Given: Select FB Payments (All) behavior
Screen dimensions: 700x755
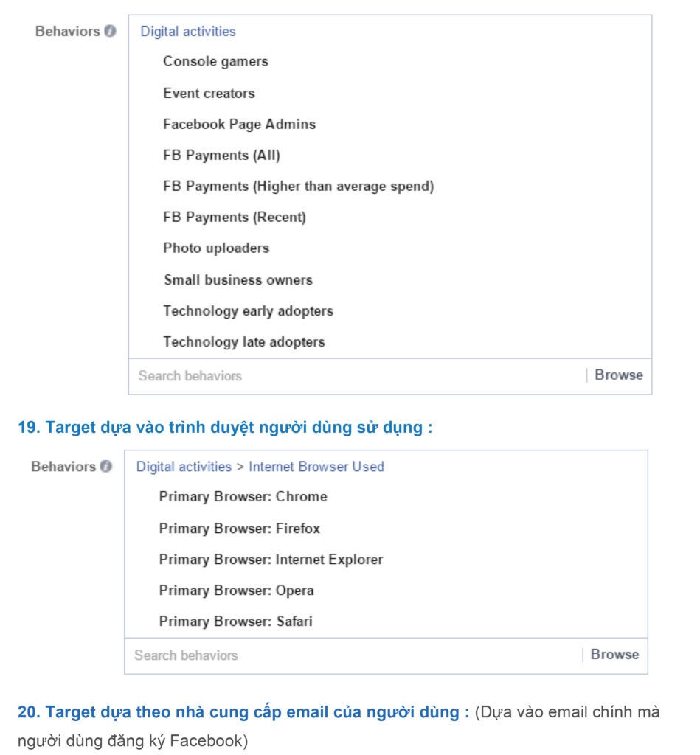Looking at the screenshot, I should tap(220, 155).
